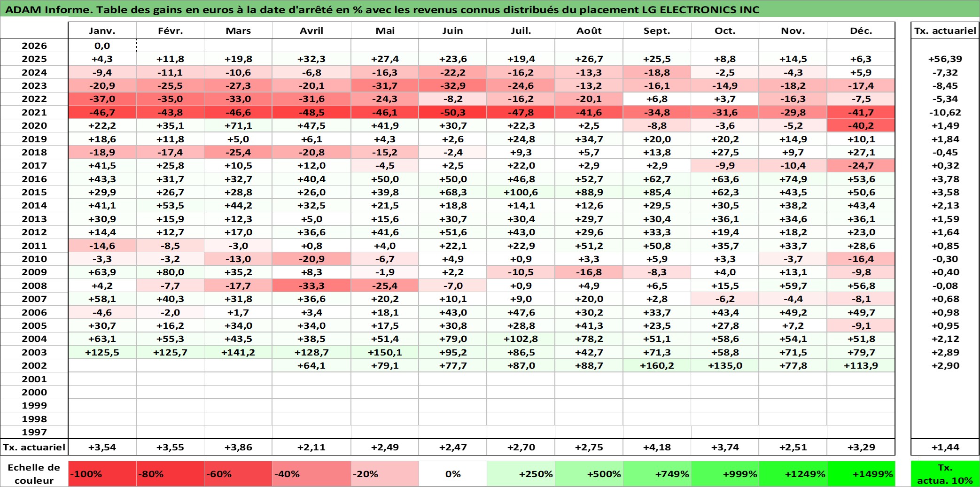This screenshot has height=487, width=980.
Task: Select the 2021 row label
Action: click(34, 112)
